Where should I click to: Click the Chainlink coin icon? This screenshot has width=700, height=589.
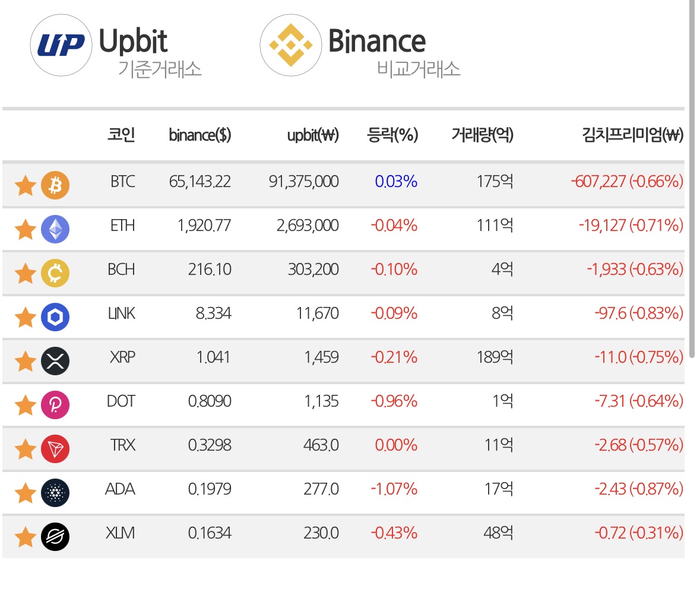click(x=55, y=317)
